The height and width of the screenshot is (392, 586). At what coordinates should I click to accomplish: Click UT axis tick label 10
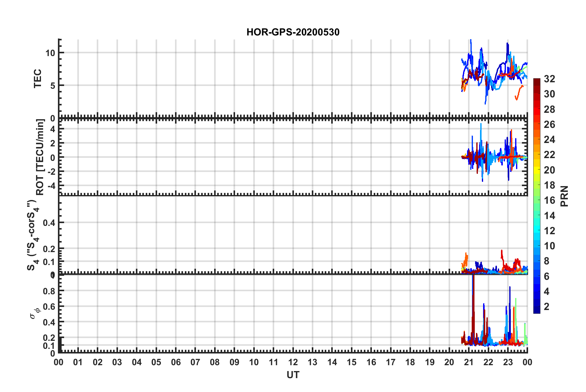point(254,362)
